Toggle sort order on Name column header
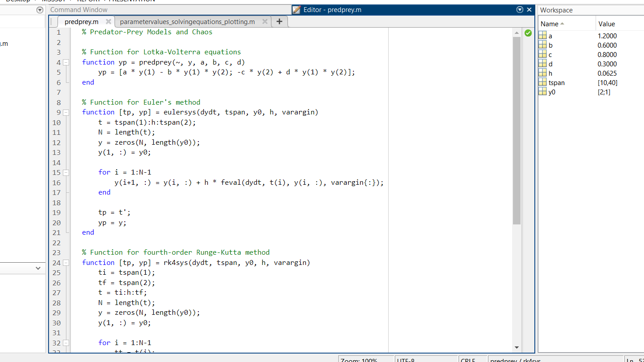 point(551,24)
